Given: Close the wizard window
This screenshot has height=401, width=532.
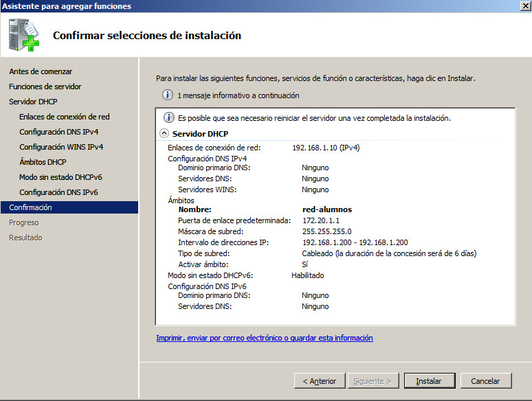Looking at the screenshot, I should pyautogui.click(x=524, y=6).
